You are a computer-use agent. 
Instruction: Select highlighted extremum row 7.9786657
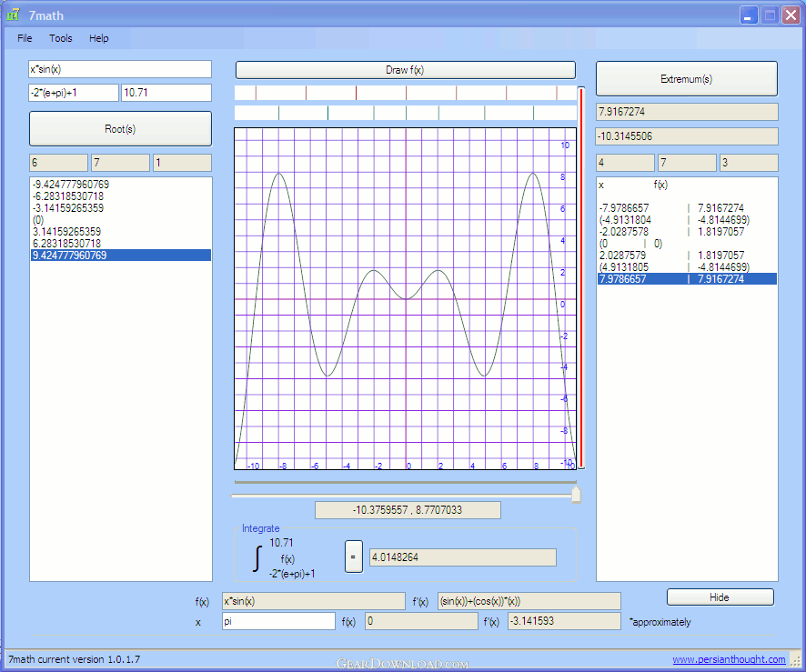click(x=687, y=279)
